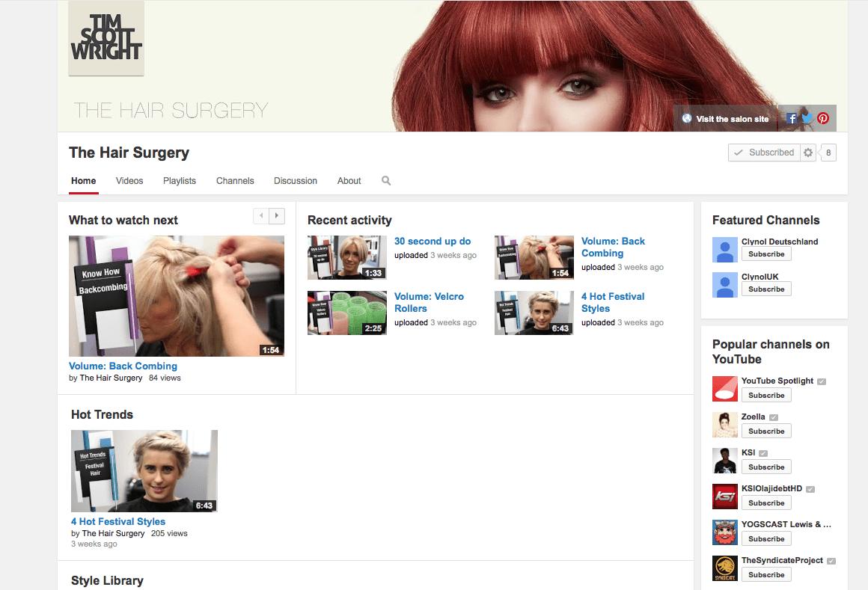868x590 pixels.
Task: Switch to the Videos tab
Action: click(129, 181)
